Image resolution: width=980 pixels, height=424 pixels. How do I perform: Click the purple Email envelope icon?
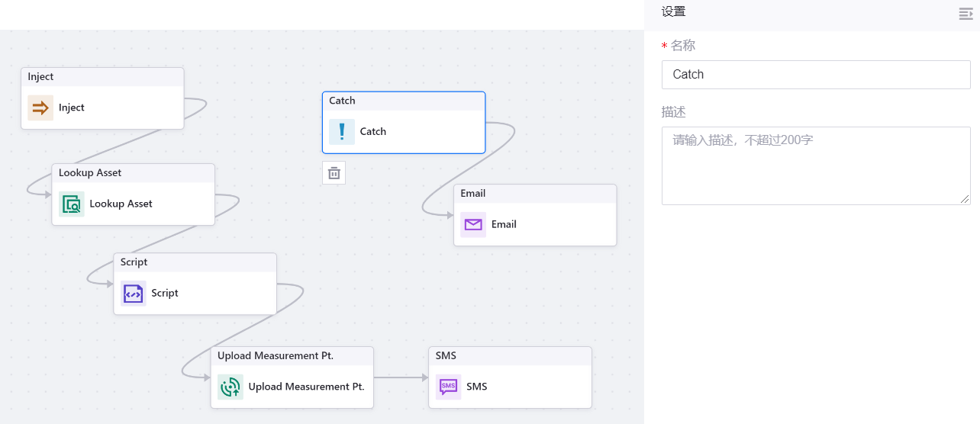pyautogui.click(x=473, y=225)
